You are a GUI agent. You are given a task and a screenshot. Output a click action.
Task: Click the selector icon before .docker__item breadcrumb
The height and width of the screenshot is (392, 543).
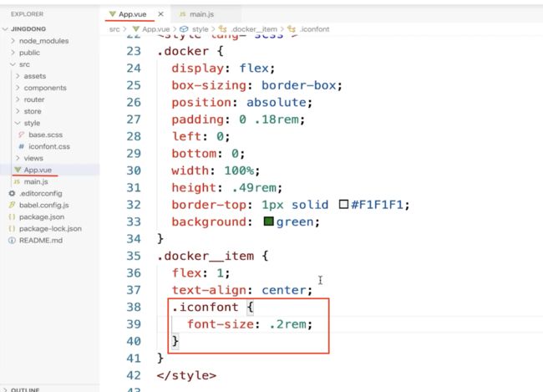223,29
